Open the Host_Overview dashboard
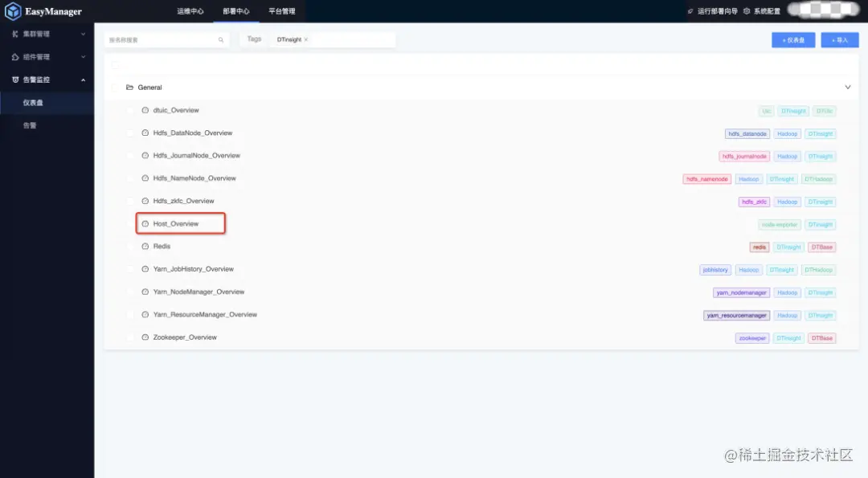The image size is (868, 478). point(175,223)
